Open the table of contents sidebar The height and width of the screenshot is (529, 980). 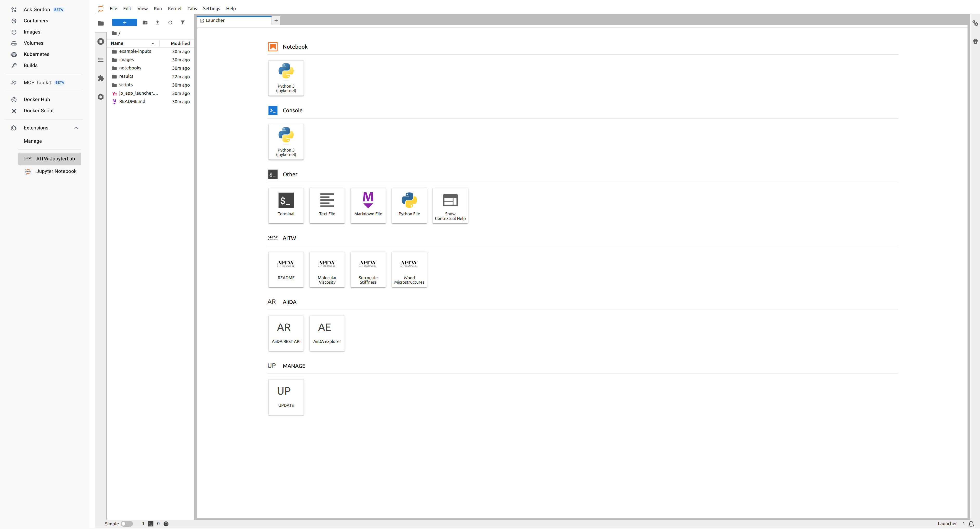tap(101, 60)
